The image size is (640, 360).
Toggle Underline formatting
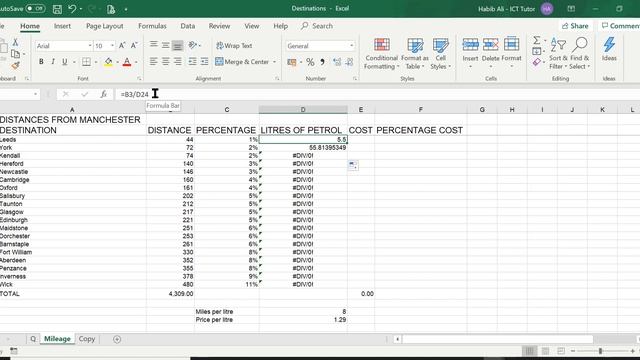(x=64, y=62)
